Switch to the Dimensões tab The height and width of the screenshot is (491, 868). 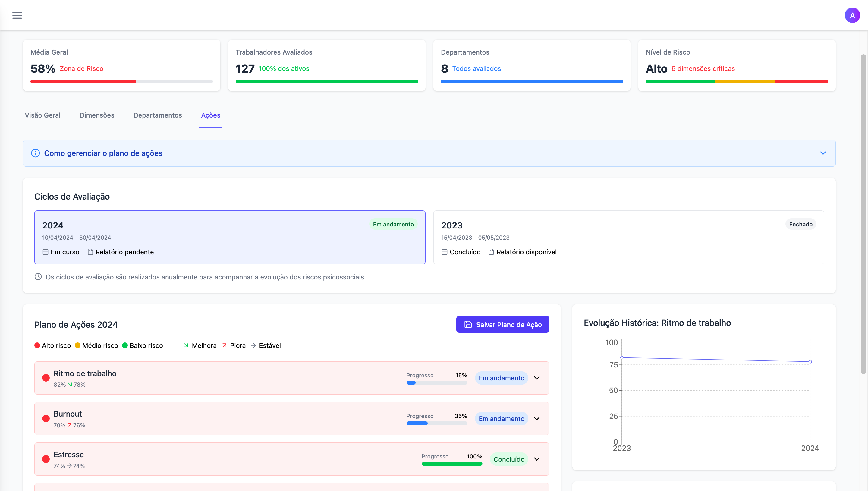pos(97,115)
